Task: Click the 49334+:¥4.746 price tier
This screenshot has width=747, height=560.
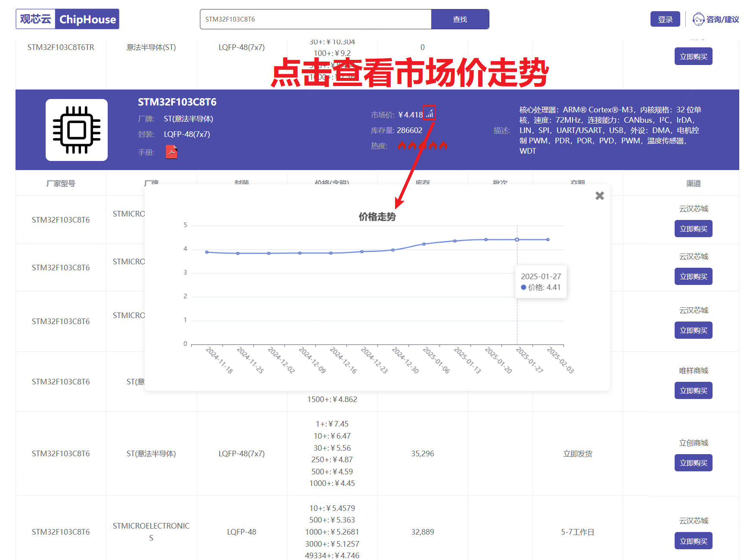Action: point(332,555)
